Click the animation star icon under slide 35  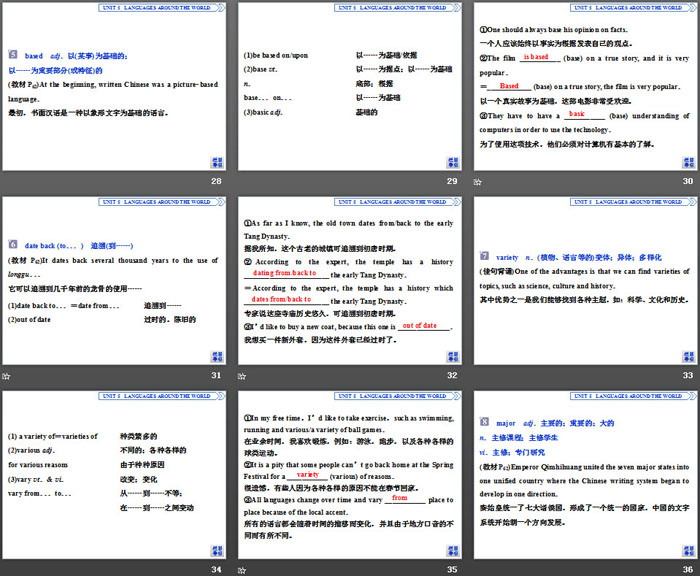(242, 570)
